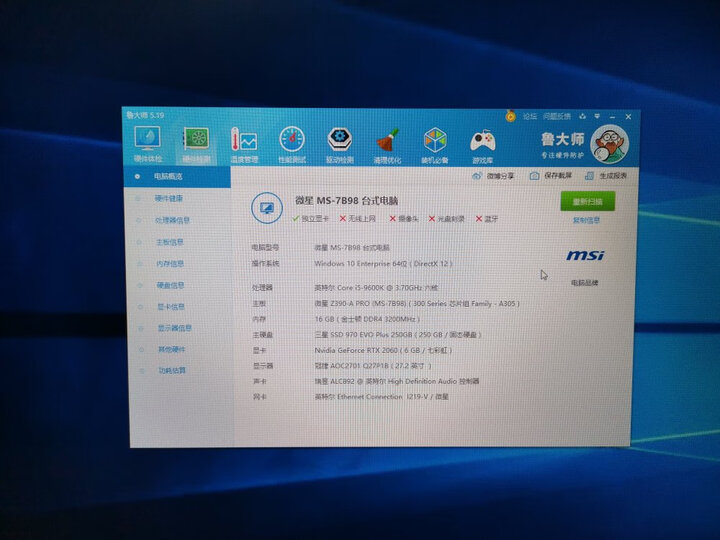The width and height of the screenshot is (720, 540).
Task: Click the 鲁大师 mascot avatar
Action: point(609,145)
